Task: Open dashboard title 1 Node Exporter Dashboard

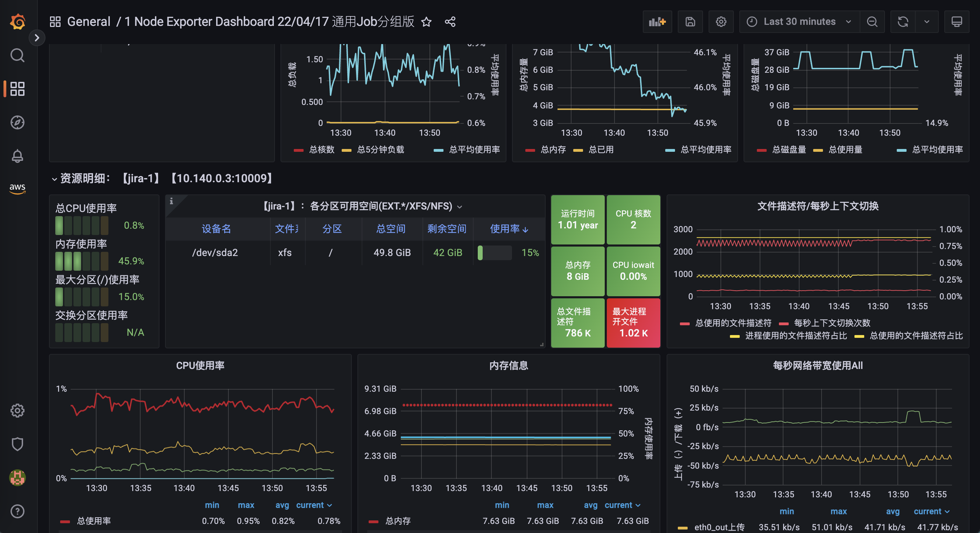Action: point(269,22)
